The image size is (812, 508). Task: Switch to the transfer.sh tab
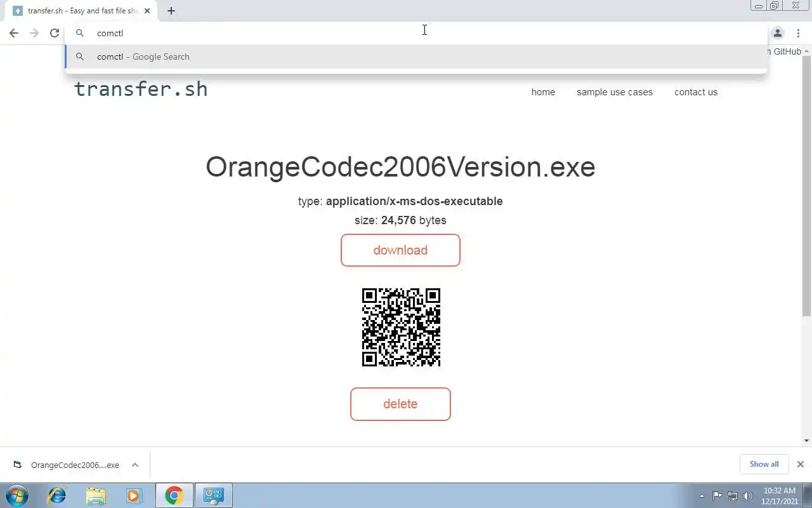pyautogui.click(x=82, y=11)
